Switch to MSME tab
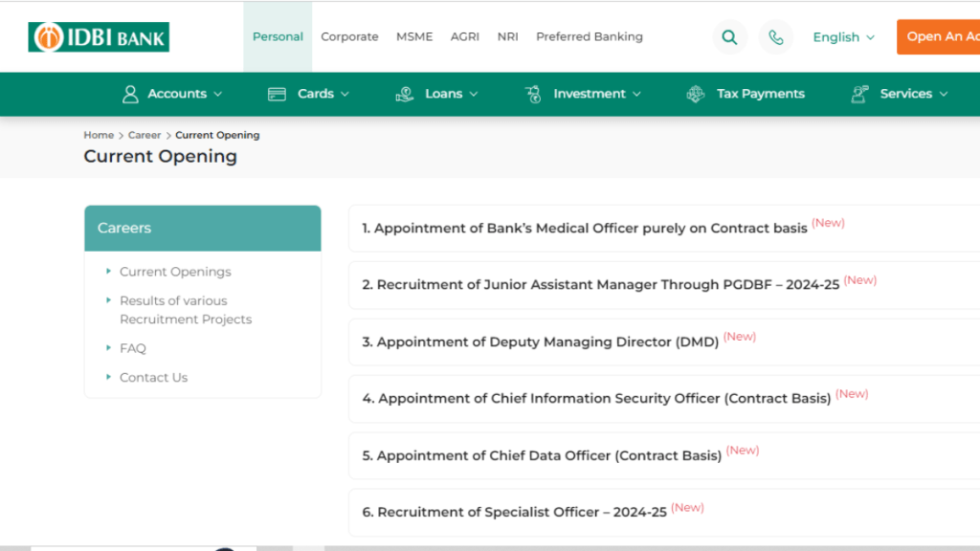Viewport: 980px width, 551px height. (414, 37)
